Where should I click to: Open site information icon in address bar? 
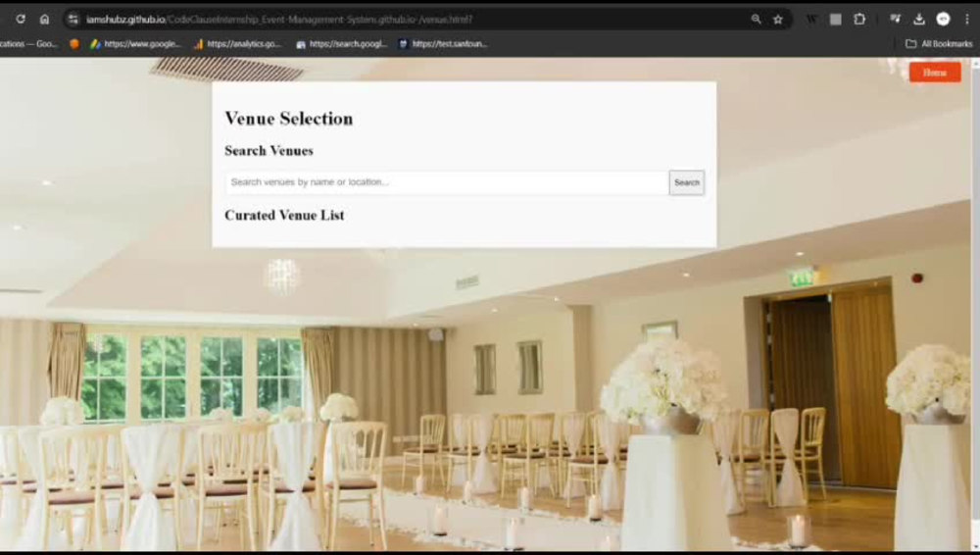(x=73, y=20)
